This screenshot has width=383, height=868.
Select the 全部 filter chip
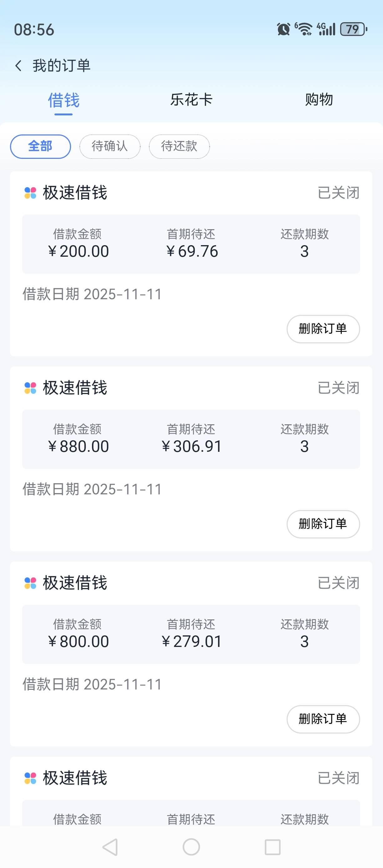point(40,146)
